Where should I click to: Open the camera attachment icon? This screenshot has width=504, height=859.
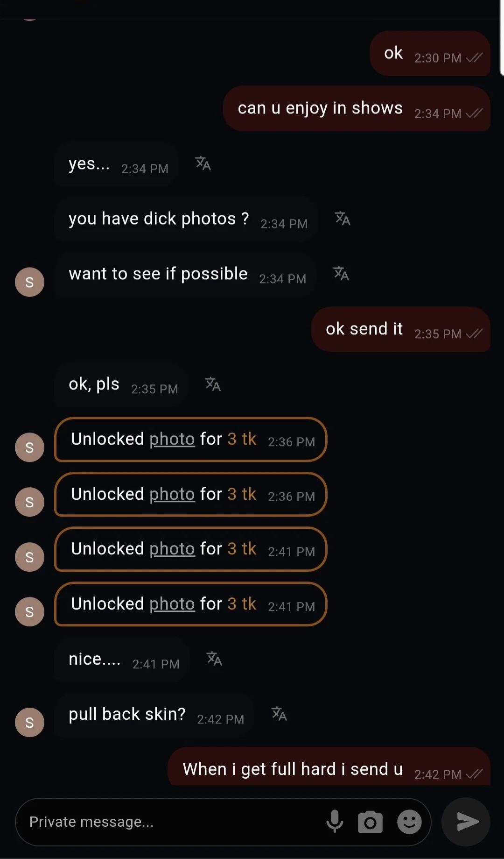point(370,822)
